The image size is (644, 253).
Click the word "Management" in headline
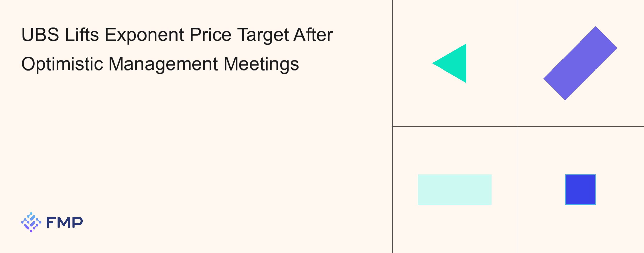tap(163, 64)
